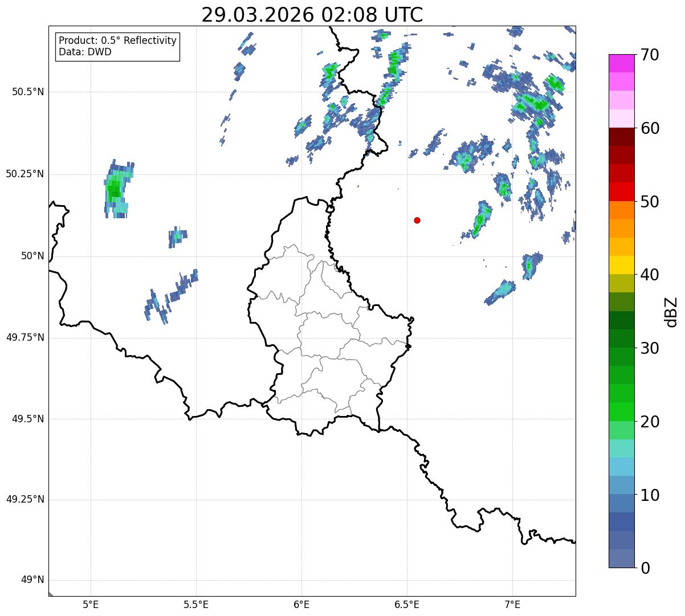Click the 40 dBZ colorbar label
Viewport: 685px width, 616px height.
tap(650, 275)
